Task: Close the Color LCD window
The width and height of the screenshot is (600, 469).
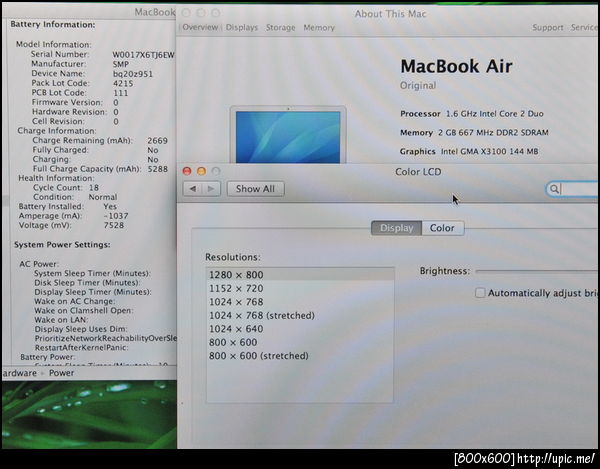Action: tap(187, 171)
